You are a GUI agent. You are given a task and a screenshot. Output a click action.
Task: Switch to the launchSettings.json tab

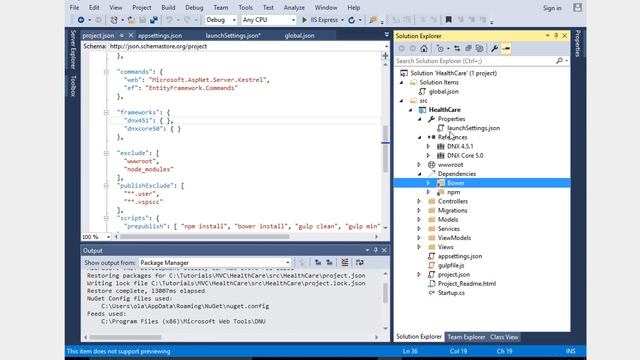pyautogui.click(x=233, y=36)
